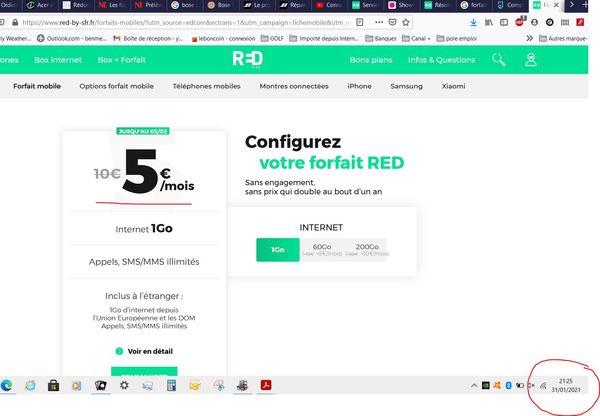Open the RED site search icon
600x416 pixels.
499,60
